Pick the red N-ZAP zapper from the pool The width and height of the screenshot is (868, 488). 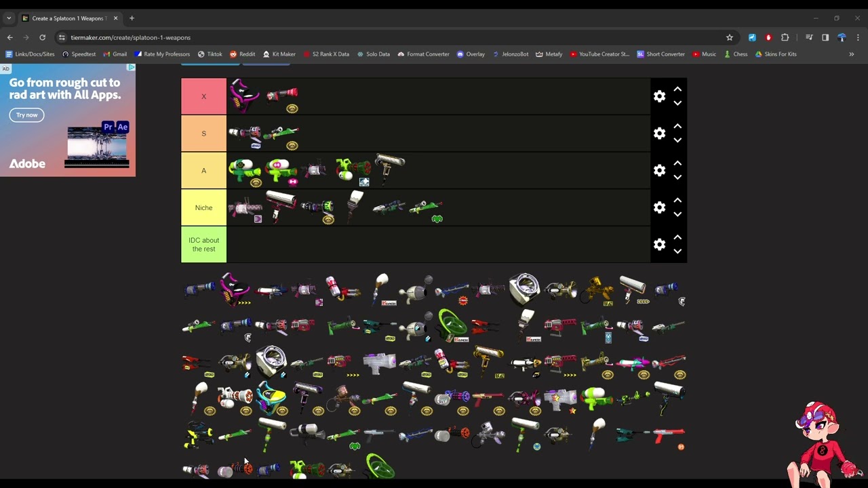669,434
